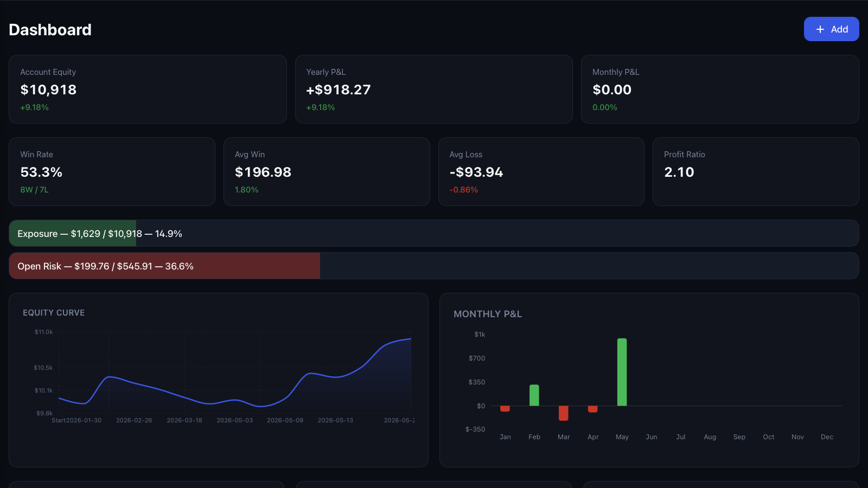Screen dimensions: 868x488
Task: Click the Avg Loss value -$93.94
Action: 476,172
